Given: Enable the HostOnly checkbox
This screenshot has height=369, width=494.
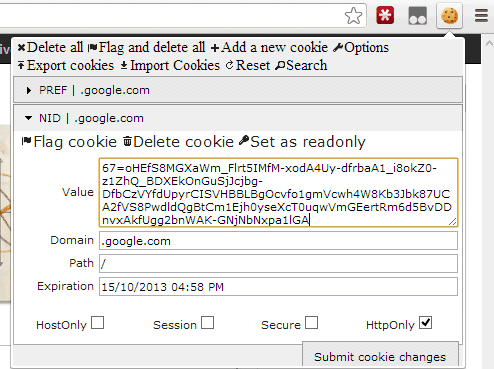Looking at the screenshot, I should click(97, 323).
